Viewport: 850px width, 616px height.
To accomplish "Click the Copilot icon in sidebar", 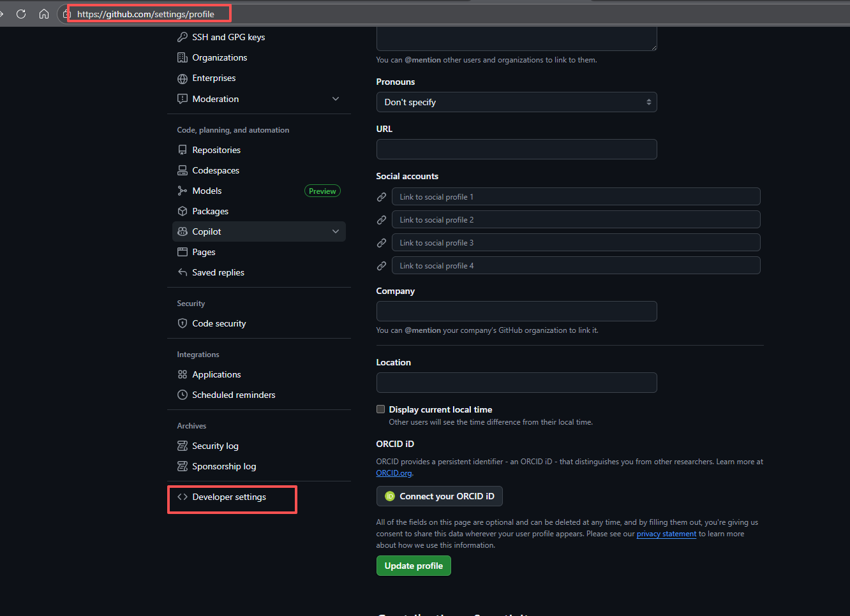I will click(x=183, y=231).
